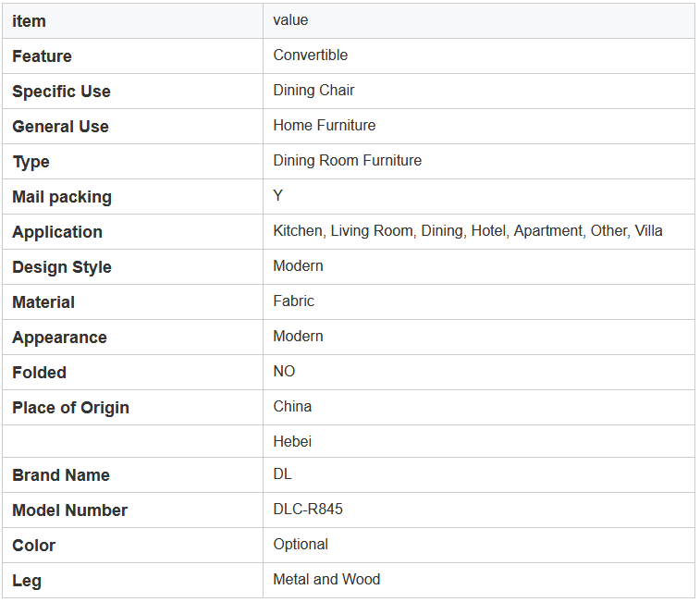Select the model number 'DLC-R845'

click(308, 510)
